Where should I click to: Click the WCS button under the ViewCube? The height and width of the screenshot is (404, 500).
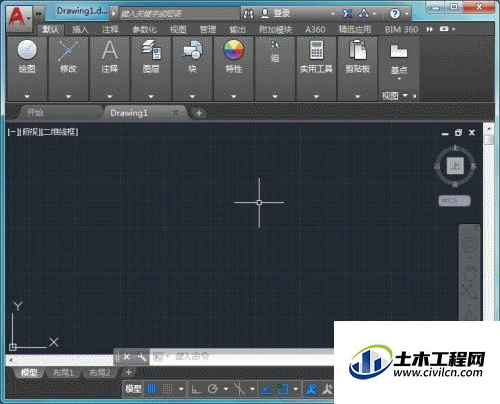pos(454,201)
